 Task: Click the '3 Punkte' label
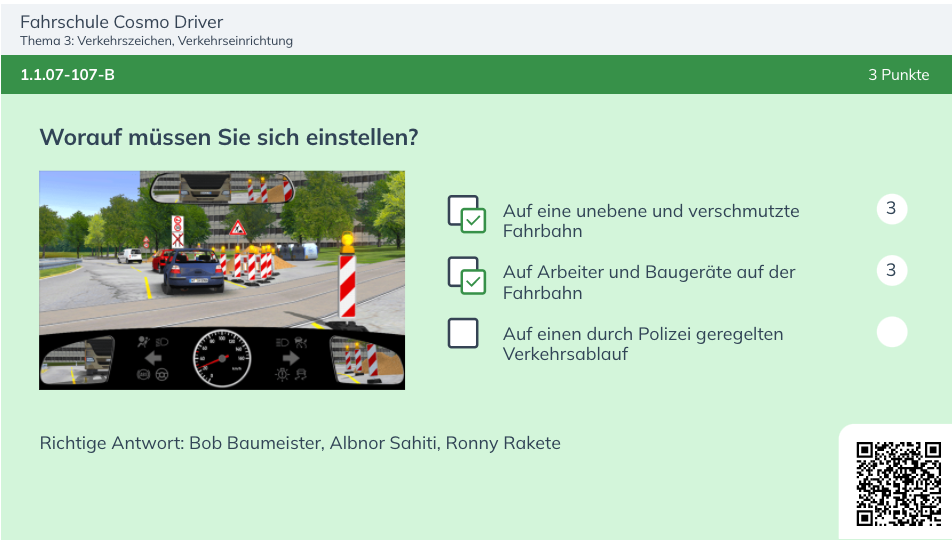click(899, 75)
